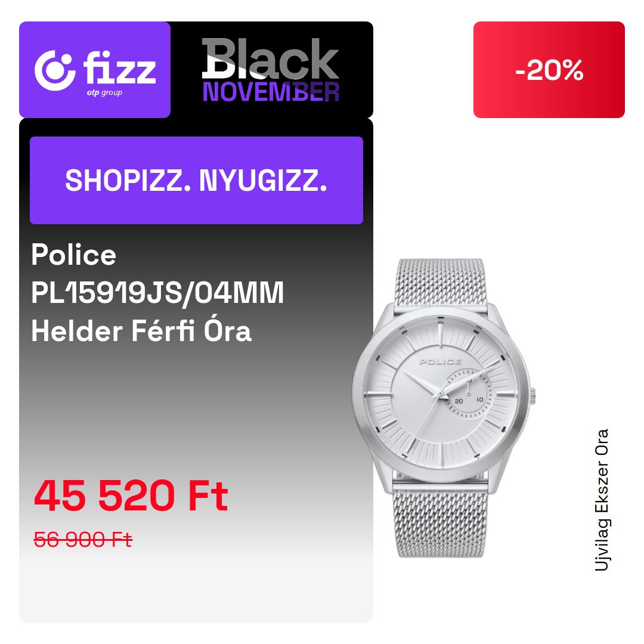Click the fizz brand wordmark
This screenshot has height=644, width=644.
point(119,67)
